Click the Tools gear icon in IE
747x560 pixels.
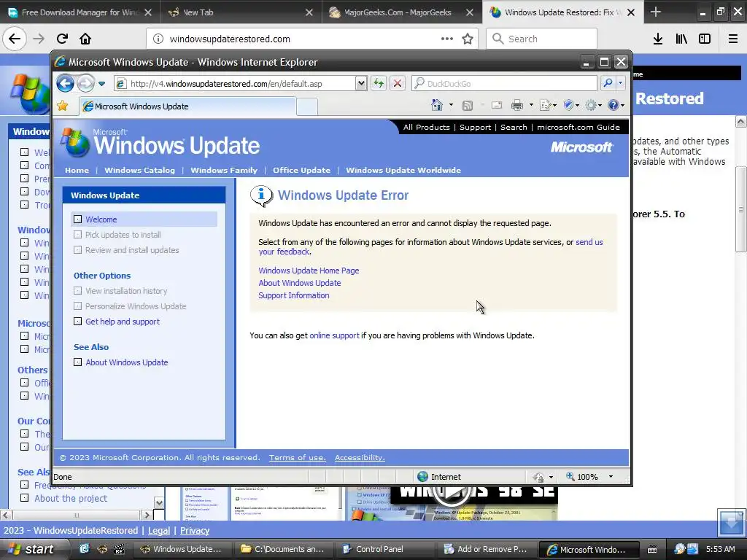coord(591,105)
